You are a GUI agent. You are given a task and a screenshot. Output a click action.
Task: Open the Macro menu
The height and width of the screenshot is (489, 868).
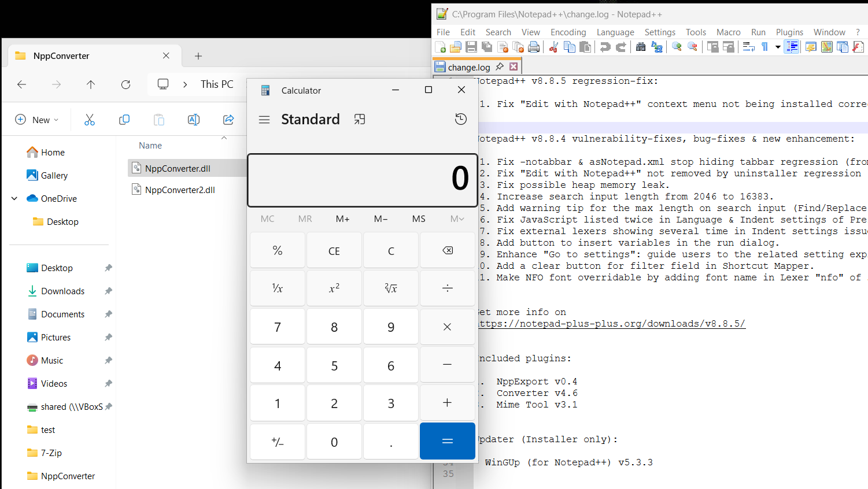(x=729, y=32)
